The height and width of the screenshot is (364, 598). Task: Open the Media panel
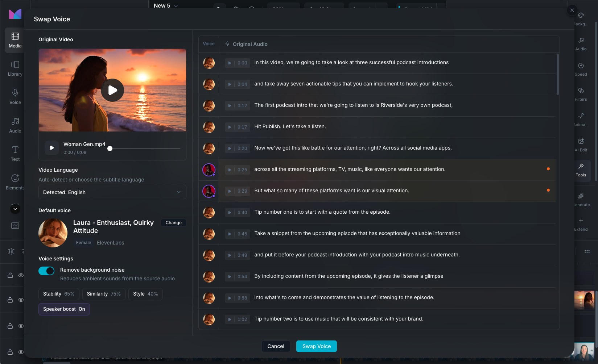15,40
